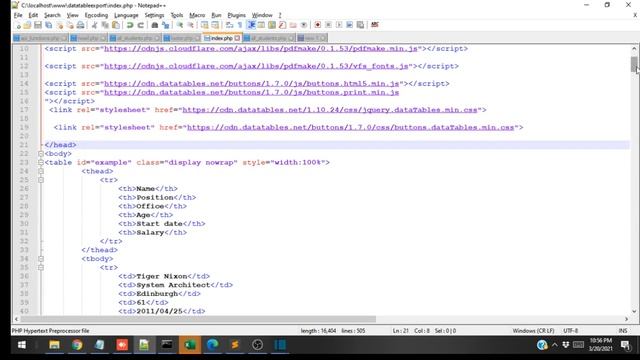Click the Replace toolbar icon
This screenshot has width=640, height=360.
pos(165,25)
